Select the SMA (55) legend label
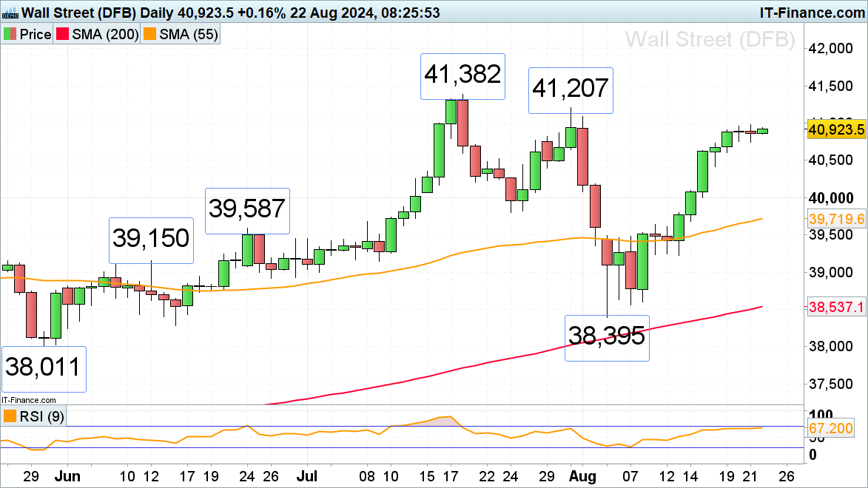The height and width of the screenshot is (488, 868). tap(189, 34)
